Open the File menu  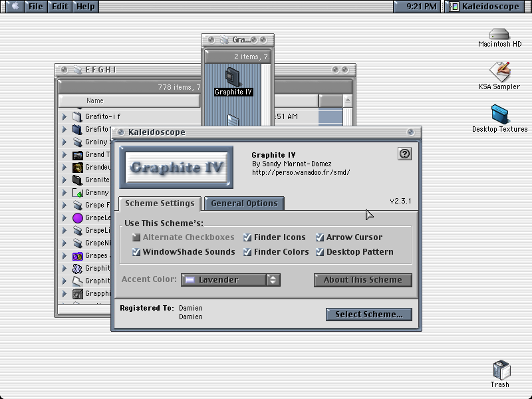tap(36, 6)
